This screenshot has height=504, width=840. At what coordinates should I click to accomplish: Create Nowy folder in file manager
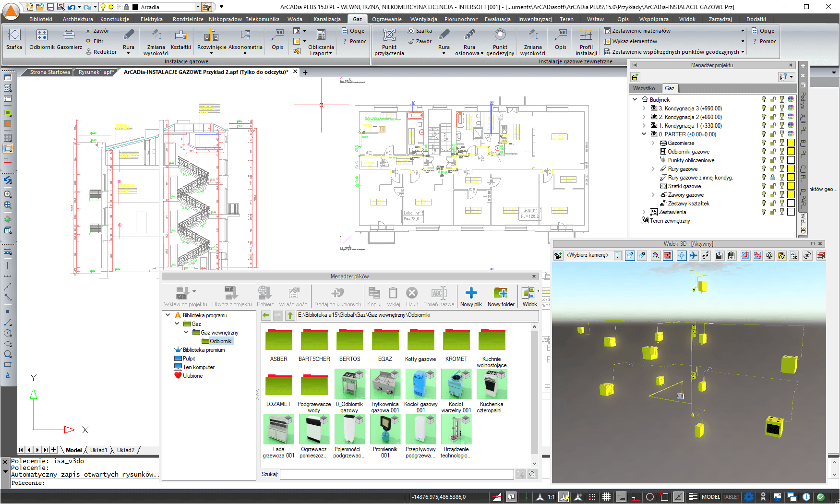(501, 296)
